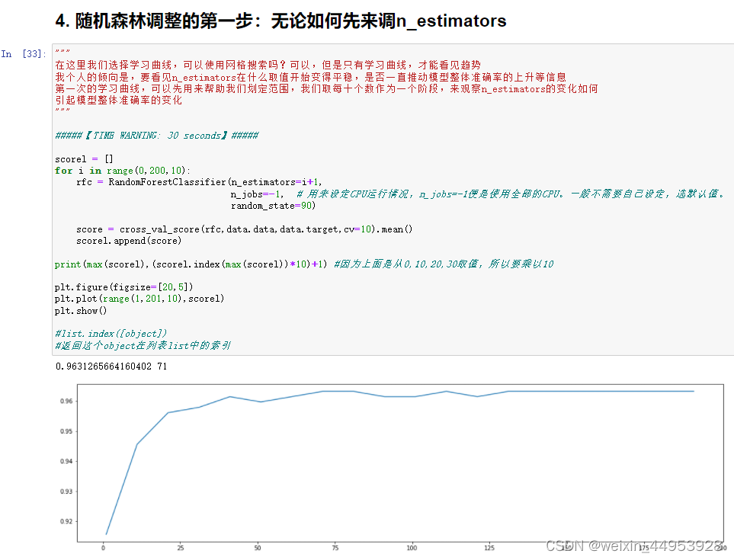Click the '#list.index([object])' comment
Viewport: 734px width, 560px height.
pos(111,334)
